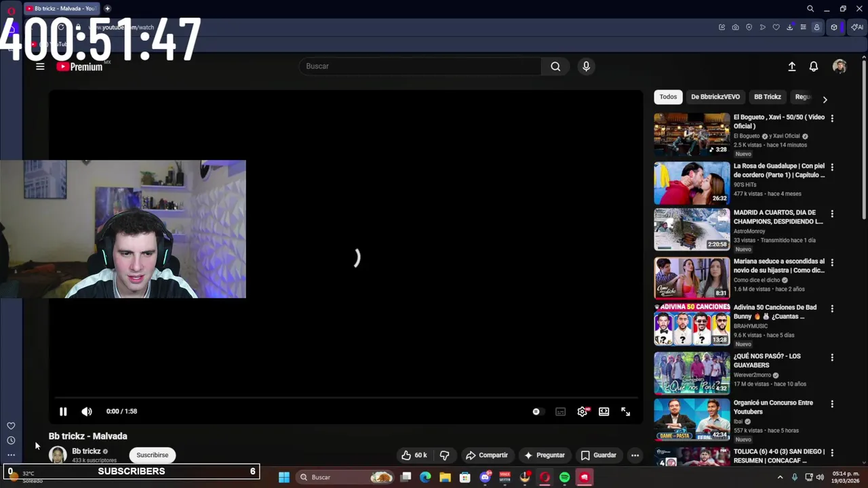Pause the video with the player button
This screenshot has width=868, height=488.
tap(63, 411)
